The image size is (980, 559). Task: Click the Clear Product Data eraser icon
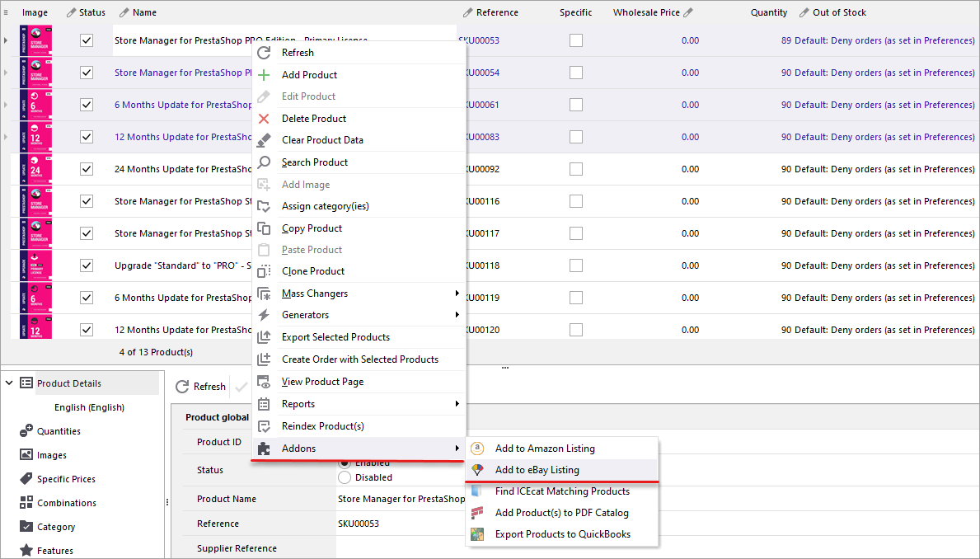(x=264, y=140)
